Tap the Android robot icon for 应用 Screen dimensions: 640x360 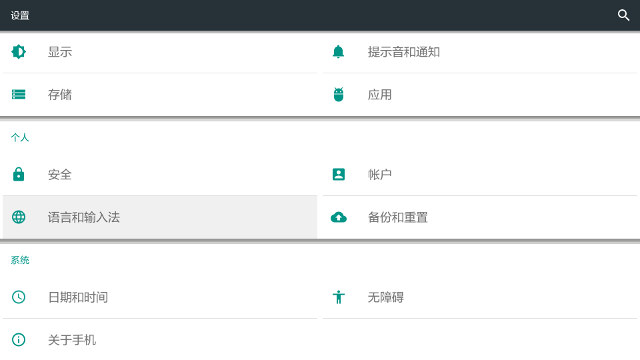point(338,94)
